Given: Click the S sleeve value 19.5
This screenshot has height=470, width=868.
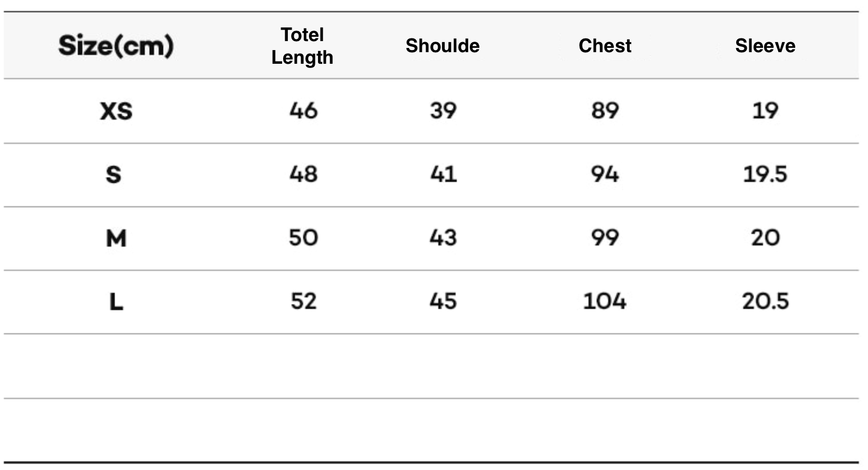Looking at the screenshot, I should click(765, 174).
